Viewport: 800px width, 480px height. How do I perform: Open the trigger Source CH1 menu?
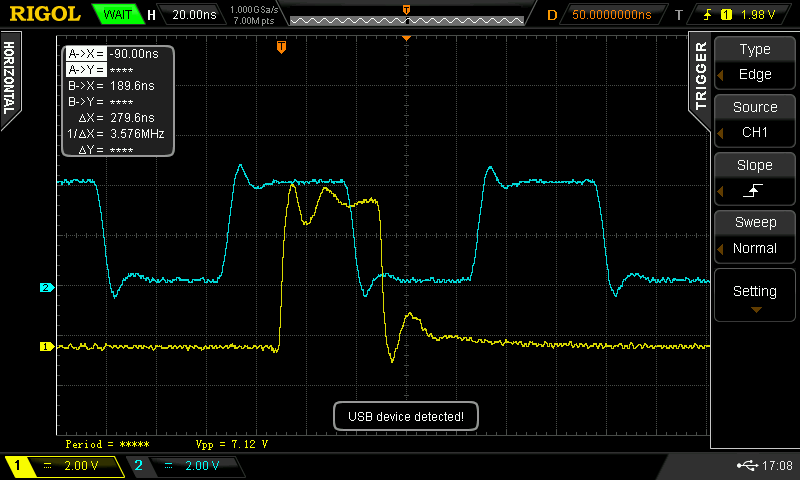[755, 120]
